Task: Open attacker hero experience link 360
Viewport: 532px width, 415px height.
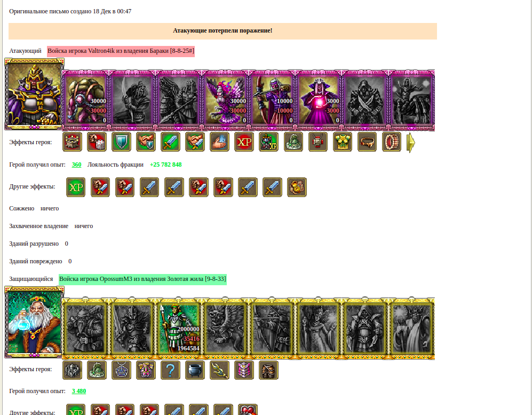Action: click(x=76, y=165)
